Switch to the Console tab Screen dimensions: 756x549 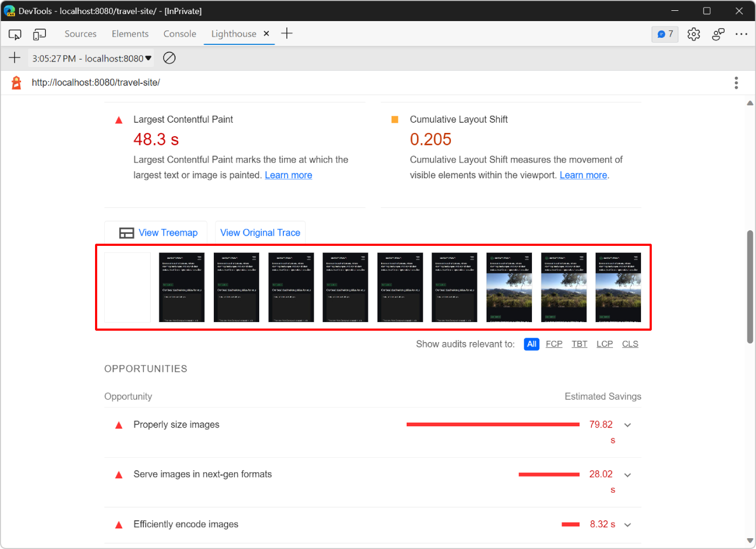tap(179, 34)
